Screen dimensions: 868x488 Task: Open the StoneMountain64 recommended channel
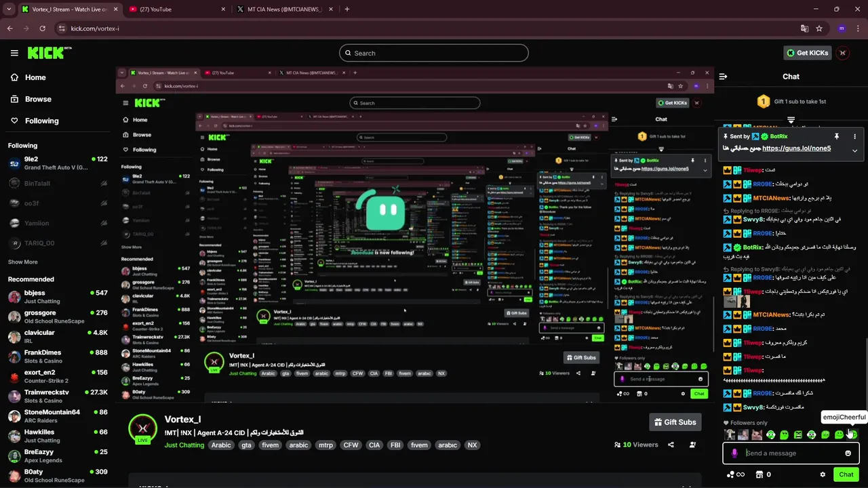point(58,416)
